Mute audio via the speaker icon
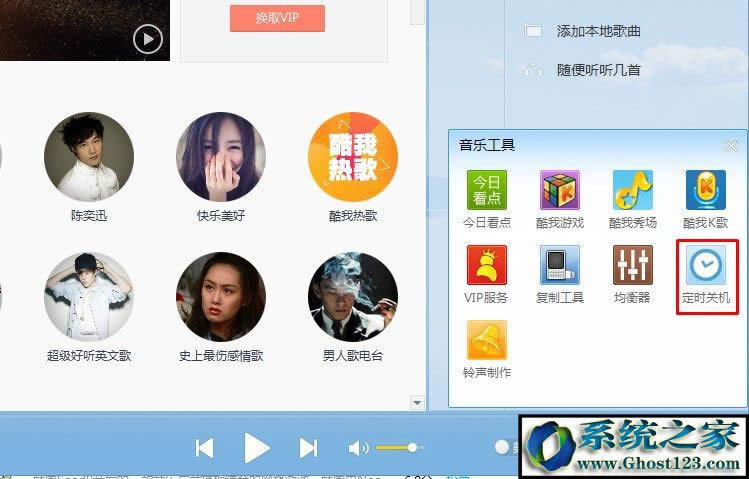This screenshot has height=479, width=749. pyautogui.click(x=358, y=448)
